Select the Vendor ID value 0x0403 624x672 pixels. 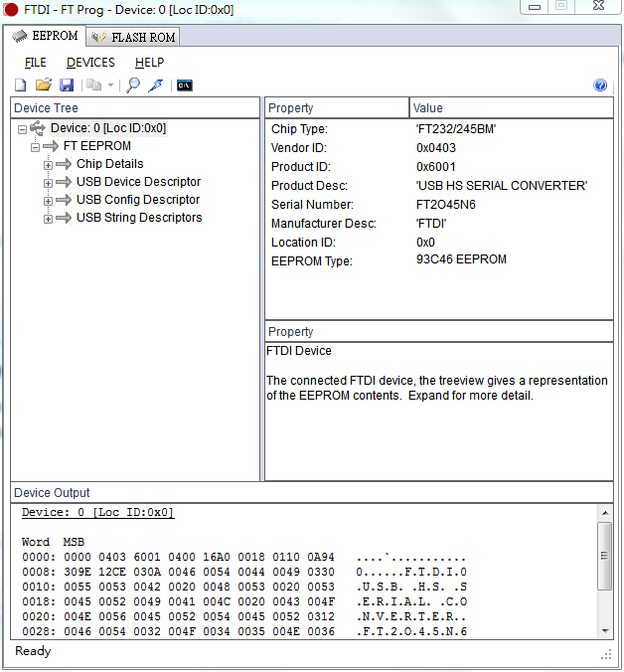point(436,148)
